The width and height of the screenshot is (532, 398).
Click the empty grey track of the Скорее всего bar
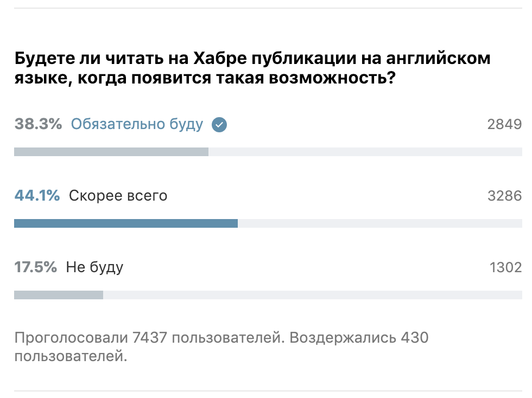click(x=380, y=223)
